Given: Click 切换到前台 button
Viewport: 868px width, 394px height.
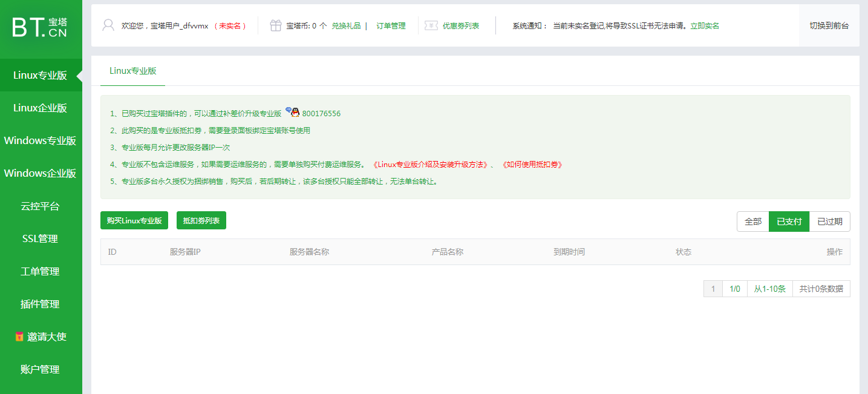Looking at the screenshot, I should tap(829, 25).
